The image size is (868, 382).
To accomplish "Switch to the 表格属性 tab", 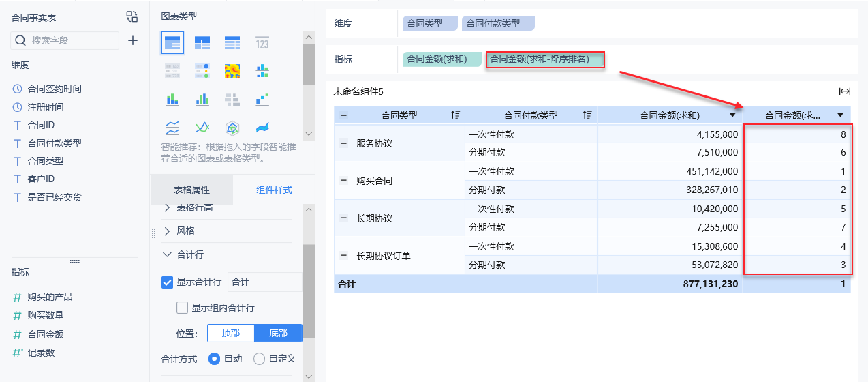I will pos(191,190).
